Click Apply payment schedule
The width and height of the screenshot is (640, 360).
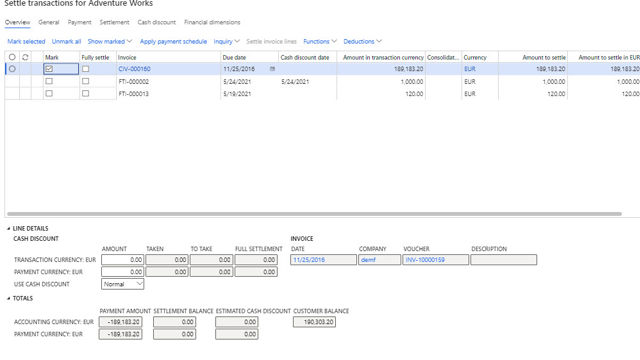(173, 41)
